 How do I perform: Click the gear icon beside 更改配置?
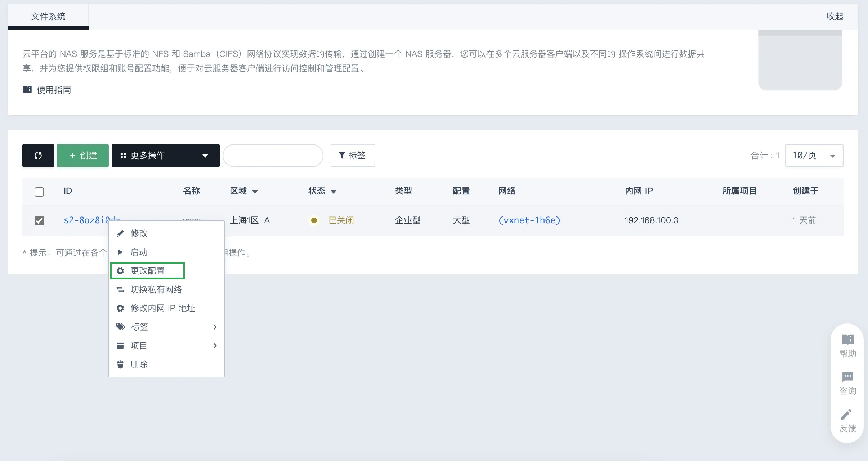point(120,270)
